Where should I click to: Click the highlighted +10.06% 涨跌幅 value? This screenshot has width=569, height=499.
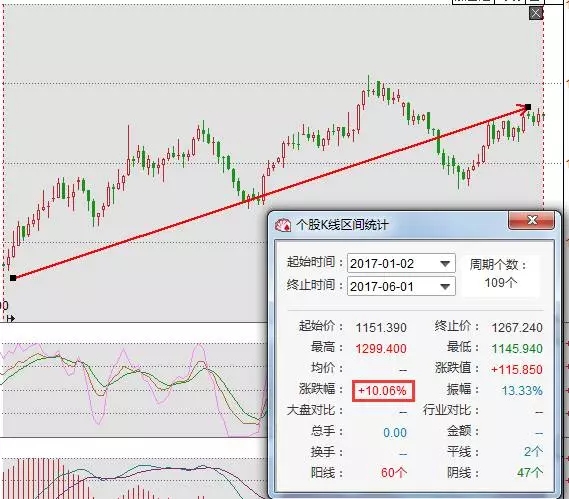coord(382,390)
